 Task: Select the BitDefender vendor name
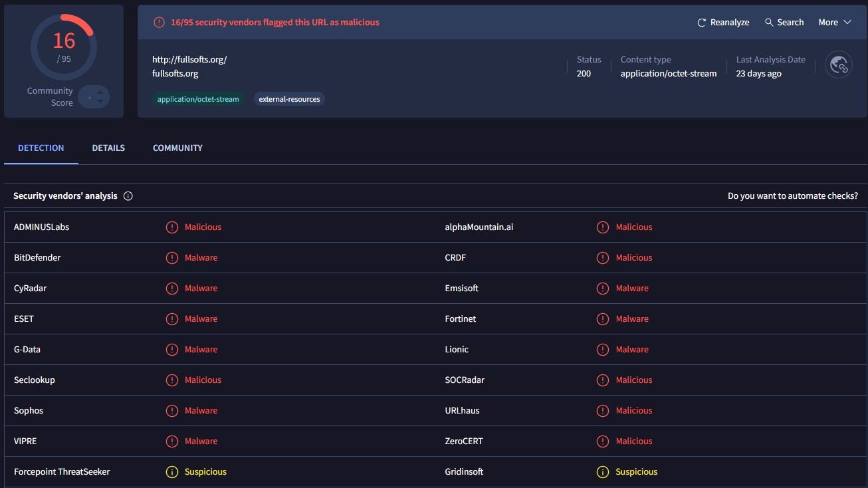click(37, 258)
